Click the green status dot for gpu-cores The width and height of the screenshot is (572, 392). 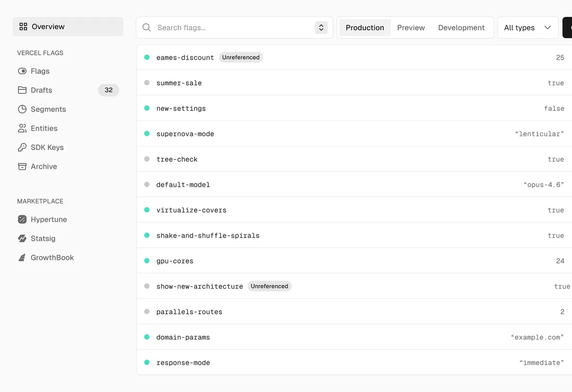[x=147, y=261]
